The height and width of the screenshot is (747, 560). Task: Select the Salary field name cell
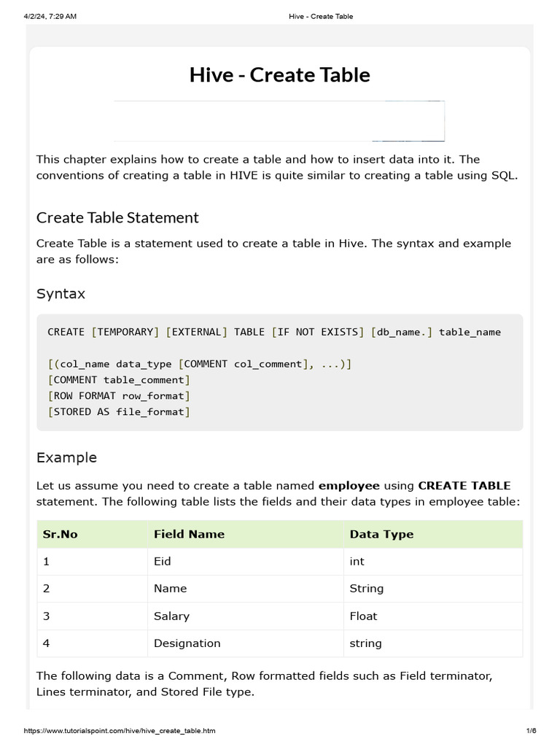tap(171, 616)
